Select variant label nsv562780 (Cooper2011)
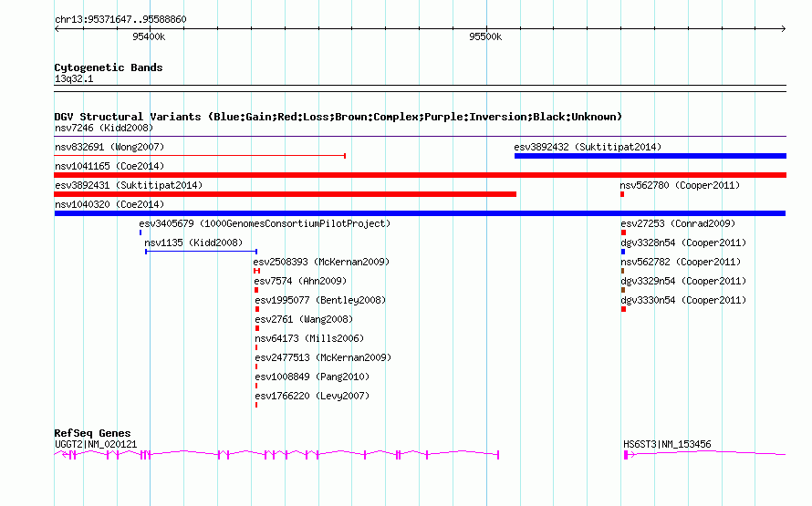Viewport: 812px width, 506px height. pyautogui.click(x=680, y=185)
